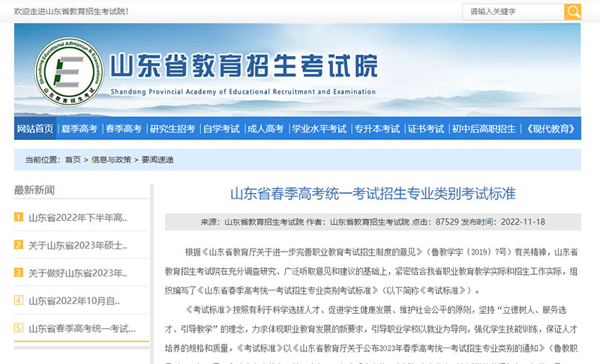Open the 自学考试 menu item
Image resolution: width=600 pixels, height=364 pixels.
tap(221, 129)
